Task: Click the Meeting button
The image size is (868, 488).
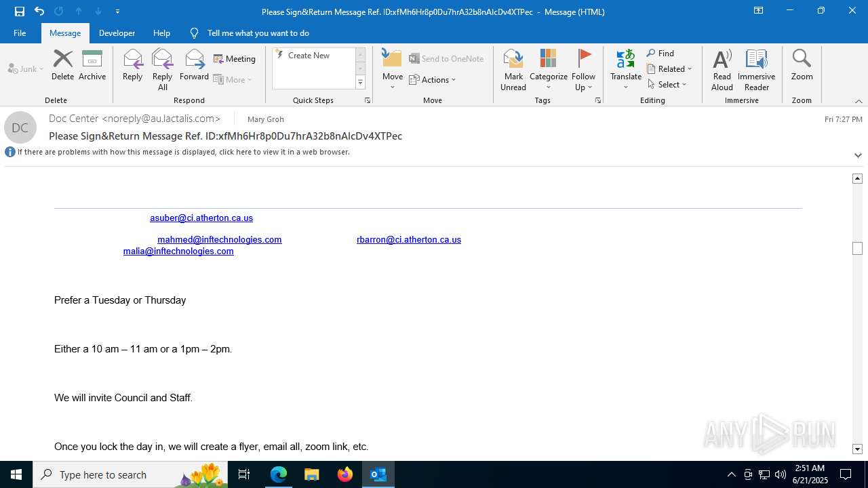Action: click(235, 59)
